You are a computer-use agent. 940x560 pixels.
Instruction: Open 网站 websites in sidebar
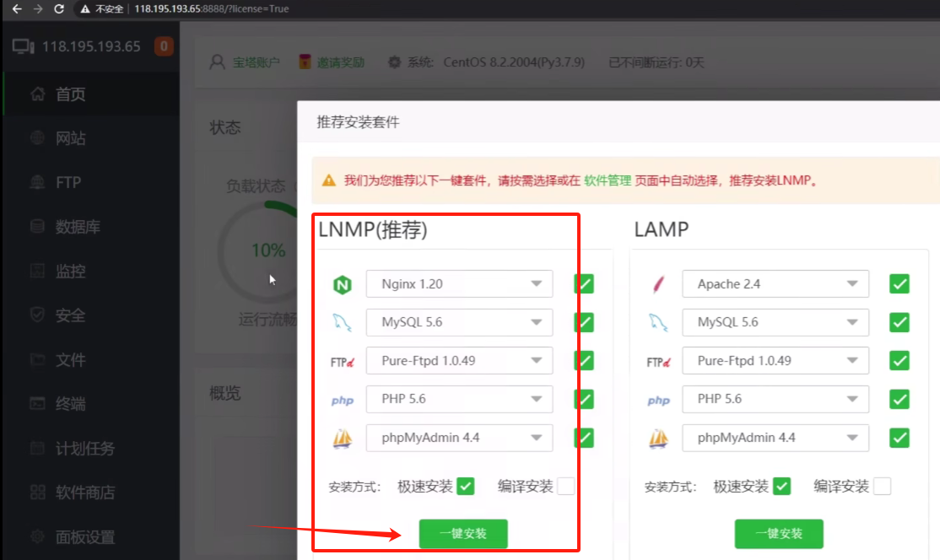pos(91,138)
